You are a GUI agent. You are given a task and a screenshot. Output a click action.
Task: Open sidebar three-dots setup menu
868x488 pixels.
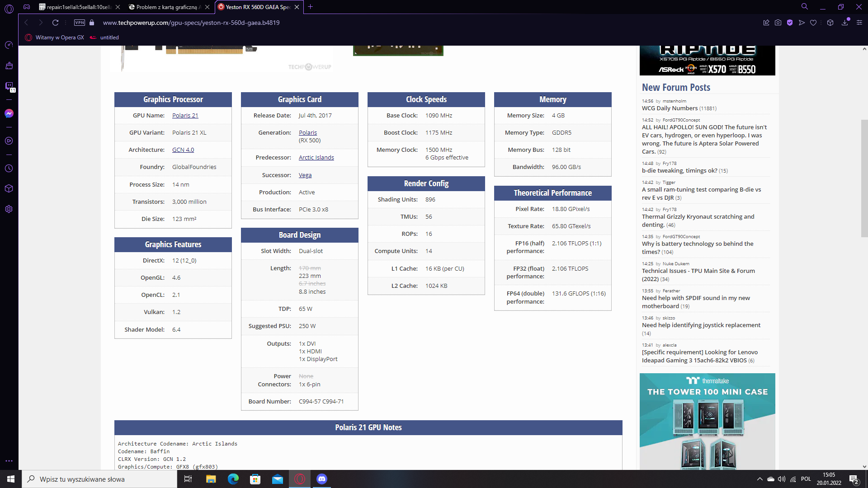click(9, 461)
